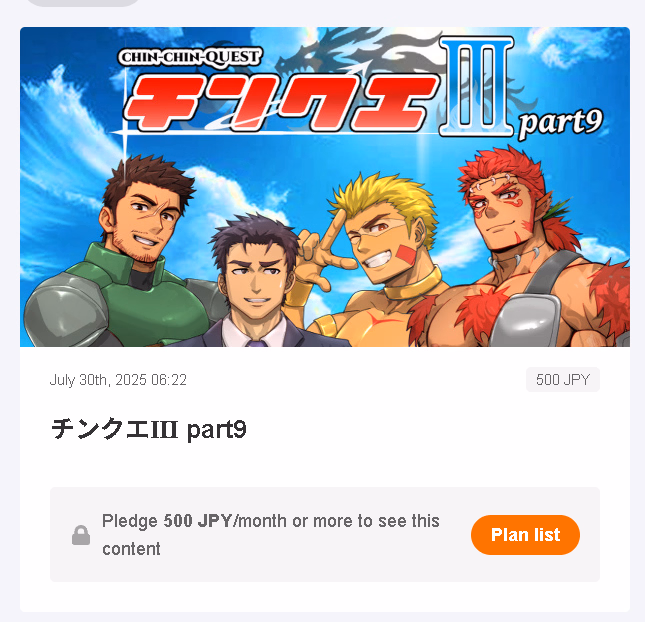Click the 500 JPY price badge
This screenshot has height=622, width=645.
pos(563,379)
